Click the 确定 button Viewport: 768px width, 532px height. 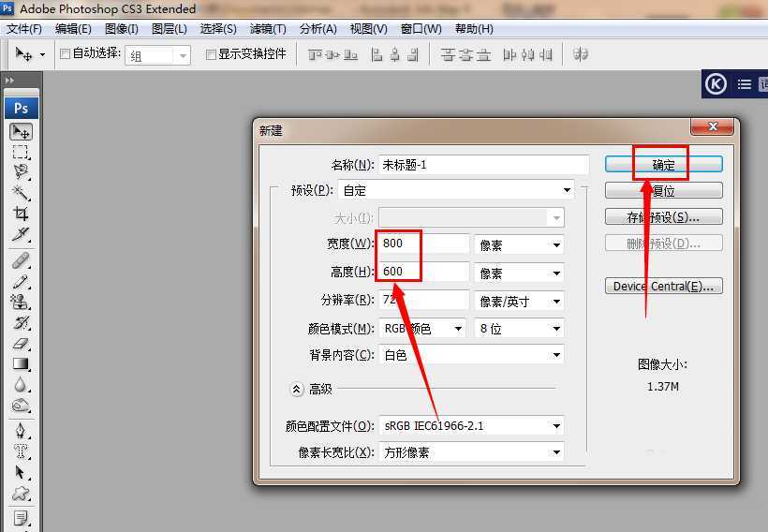[664, 164]
